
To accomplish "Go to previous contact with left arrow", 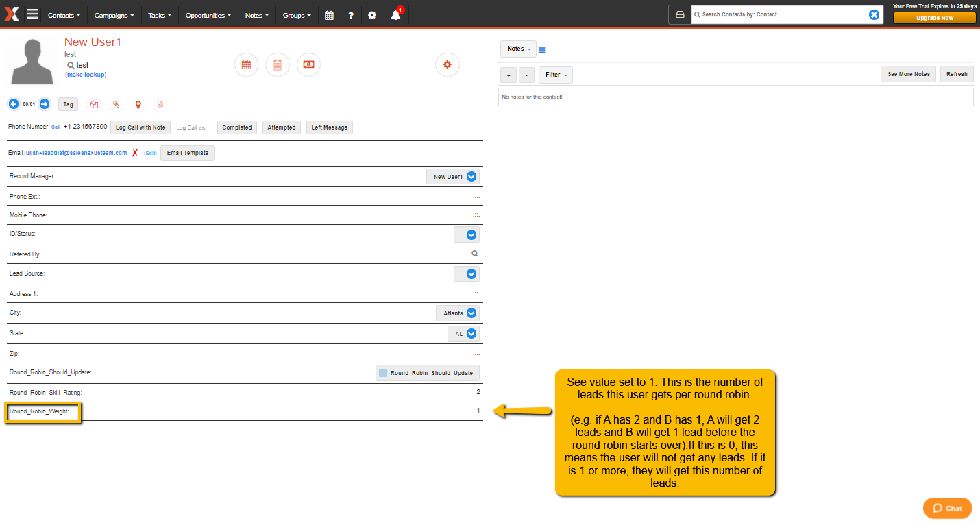I will pos(14,104).
